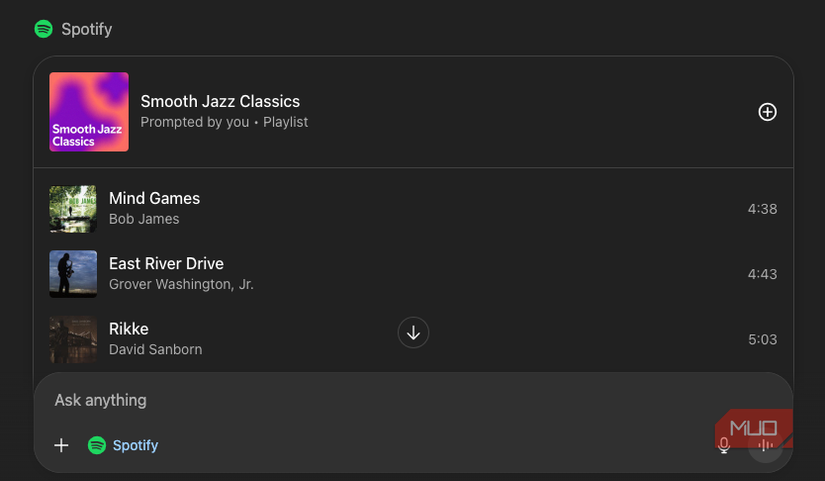825x481 pixels.
Task: Click the microphone dictation icon
Action: pos(724,446)
